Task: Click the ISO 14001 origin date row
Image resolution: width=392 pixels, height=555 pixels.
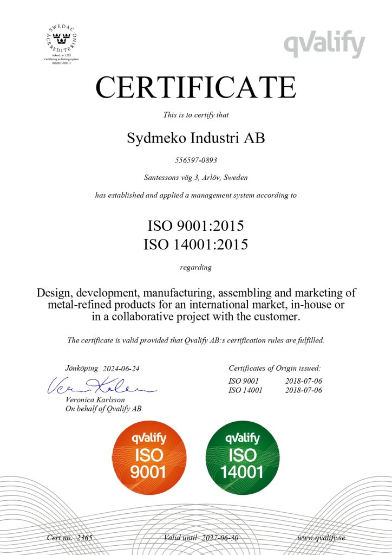Action: [275, 390]
